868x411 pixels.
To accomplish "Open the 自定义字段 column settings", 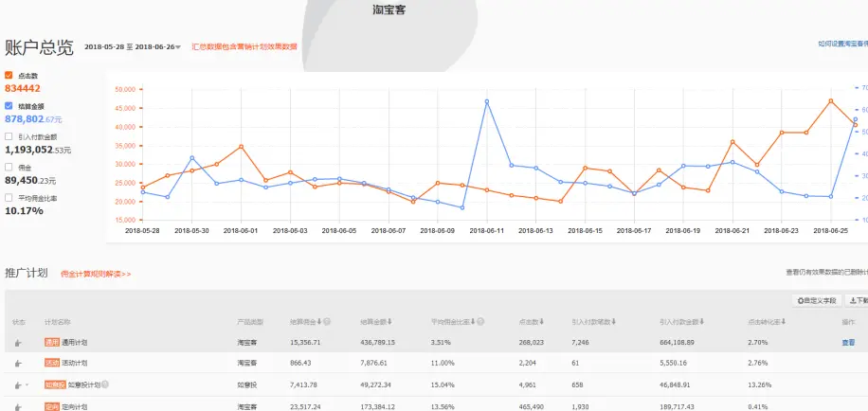I will [x=816, y=300].
